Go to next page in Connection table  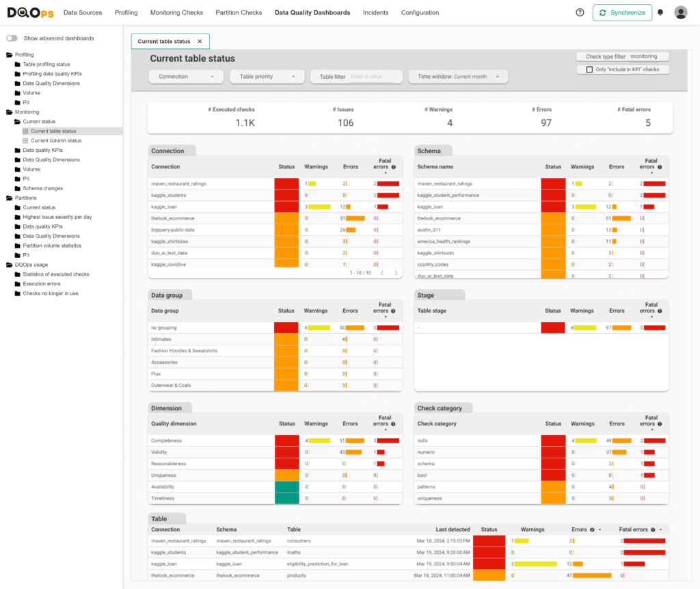396,272
